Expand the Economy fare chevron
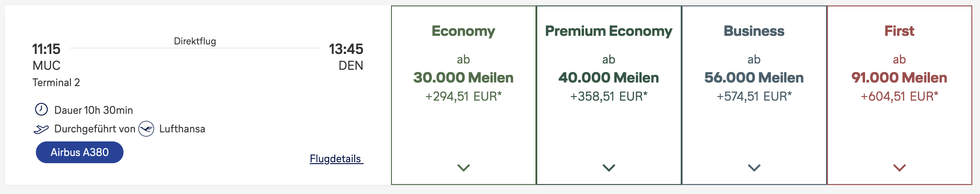The height and width of the screenshot is (194, 980). pos(463,168)
